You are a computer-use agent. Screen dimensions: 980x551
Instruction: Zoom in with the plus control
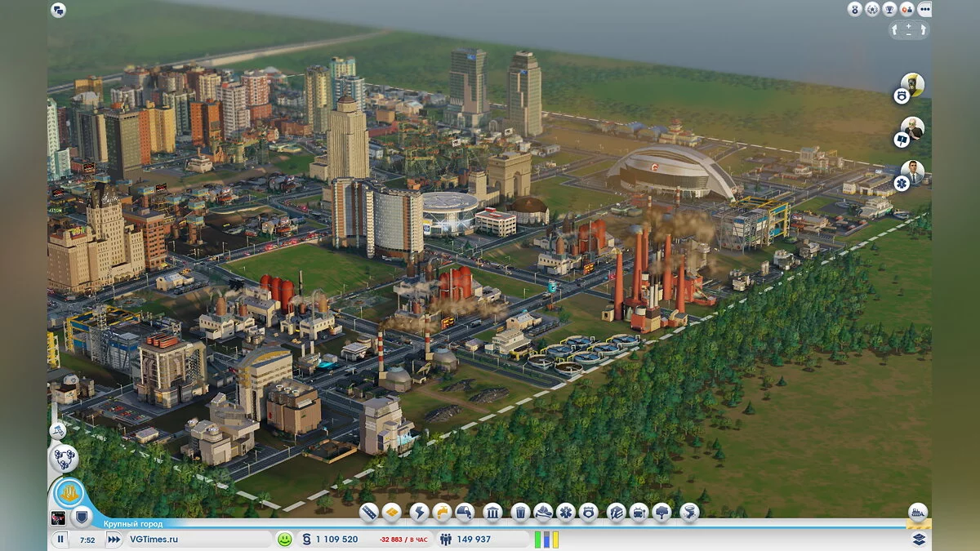(x=909, y=26)
